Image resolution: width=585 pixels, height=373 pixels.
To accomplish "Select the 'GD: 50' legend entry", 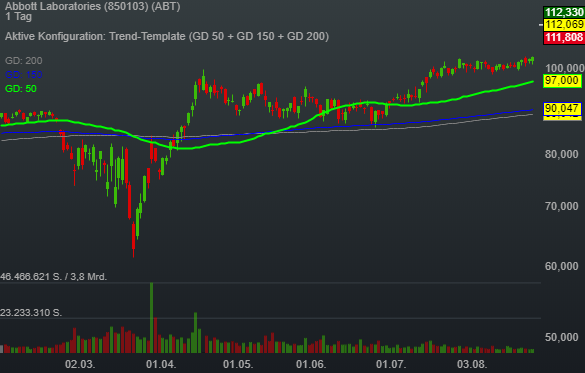I will [21, 89].
